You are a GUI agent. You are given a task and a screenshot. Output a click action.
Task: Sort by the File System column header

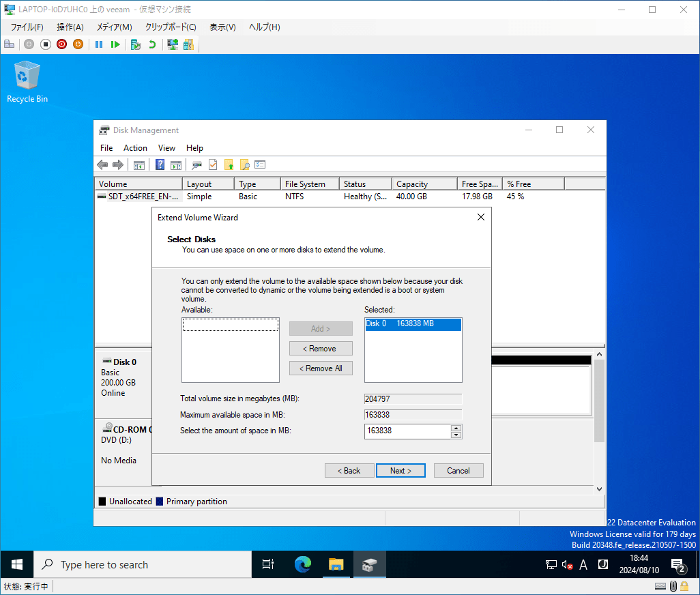tap(310, 184)
